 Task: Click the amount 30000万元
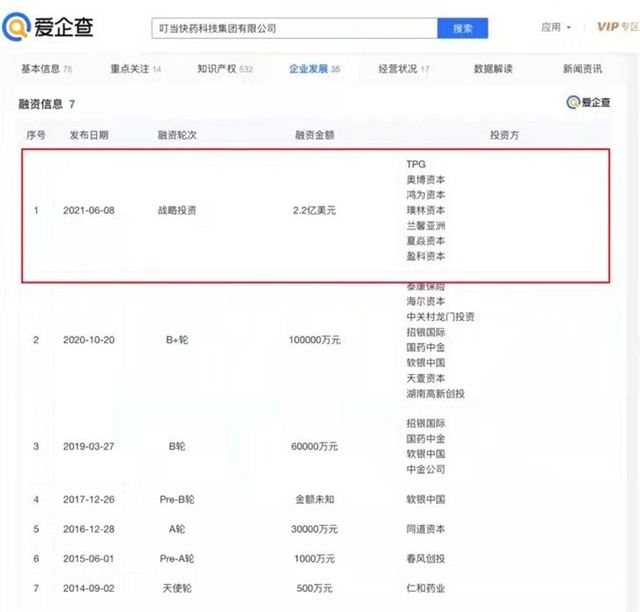pyautogui.click(x=314, y=529)
